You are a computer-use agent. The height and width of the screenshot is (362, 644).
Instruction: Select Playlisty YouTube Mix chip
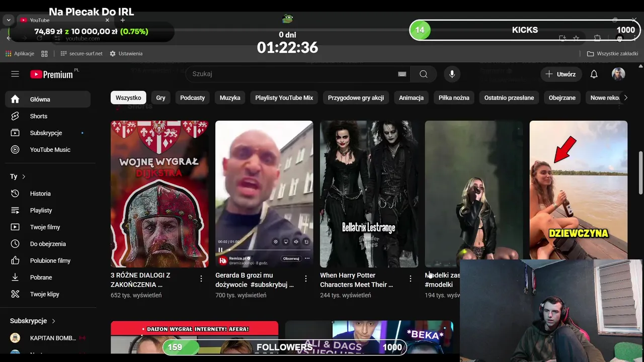tap(284, 98)
